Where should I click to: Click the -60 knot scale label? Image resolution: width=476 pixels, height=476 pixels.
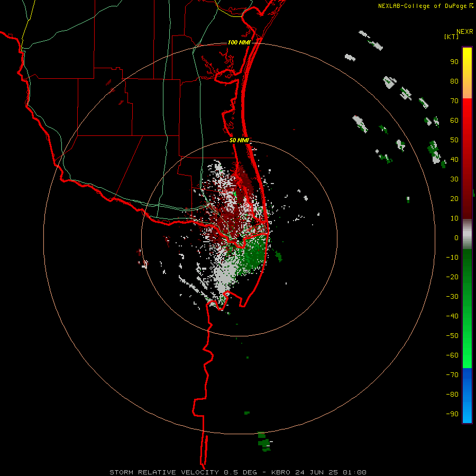(452, 355)
